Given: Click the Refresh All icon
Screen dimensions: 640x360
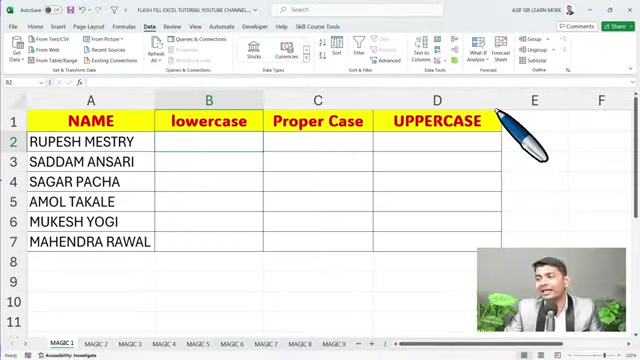Looking at the screenshot, I should point(156,49).
